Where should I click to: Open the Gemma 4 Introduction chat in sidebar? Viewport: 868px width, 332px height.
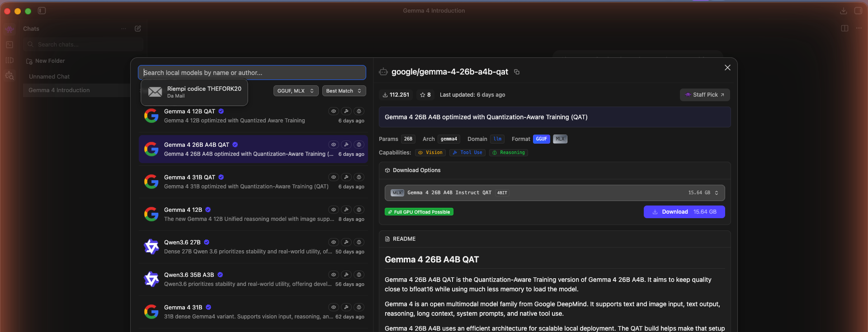point(77,90)
